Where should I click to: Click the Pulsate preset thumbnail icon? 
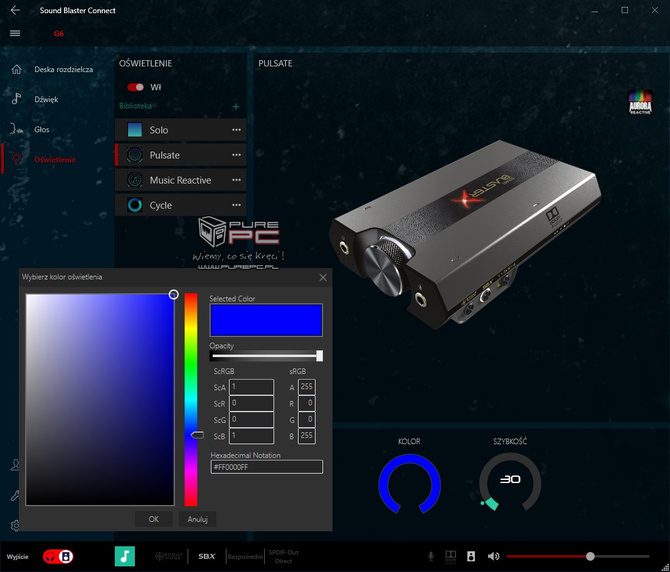tap(135, 155)
